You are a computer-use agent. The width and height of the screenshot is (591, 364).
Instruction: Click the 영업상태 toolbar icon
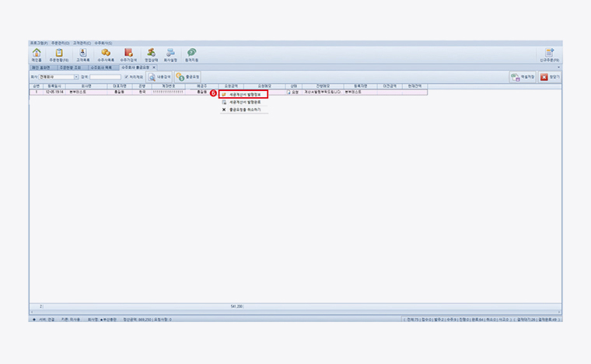click(x=151, y=54)
